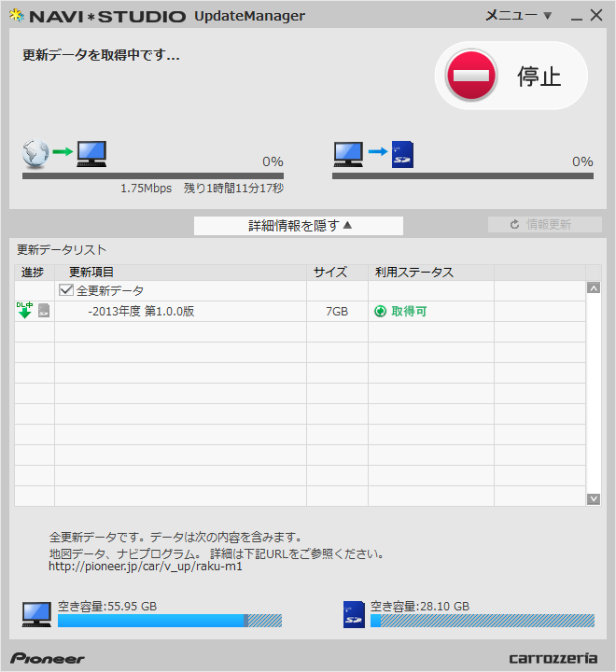Select the -2013年度 第1.0.0版 row

coord(301,311)
